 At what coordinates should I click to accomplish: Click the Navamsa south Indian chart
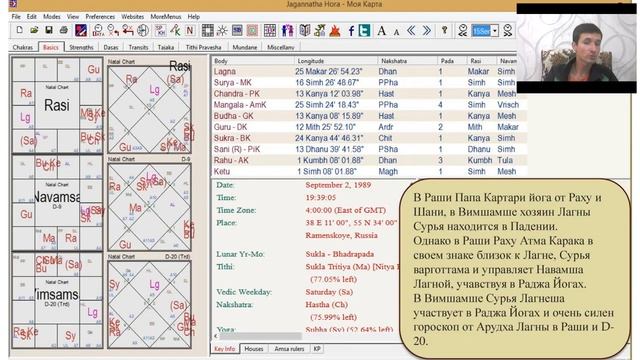(57, 203)
